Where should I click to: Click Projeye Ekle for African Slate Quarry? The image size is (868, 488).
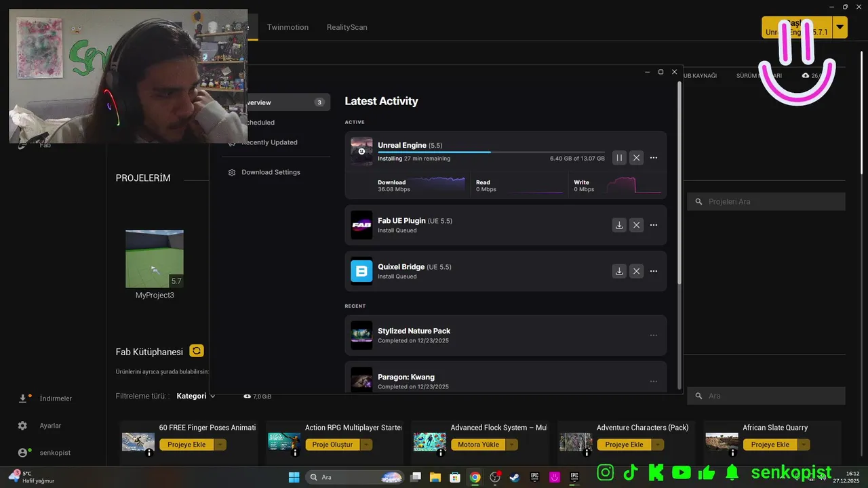point(770,445)
